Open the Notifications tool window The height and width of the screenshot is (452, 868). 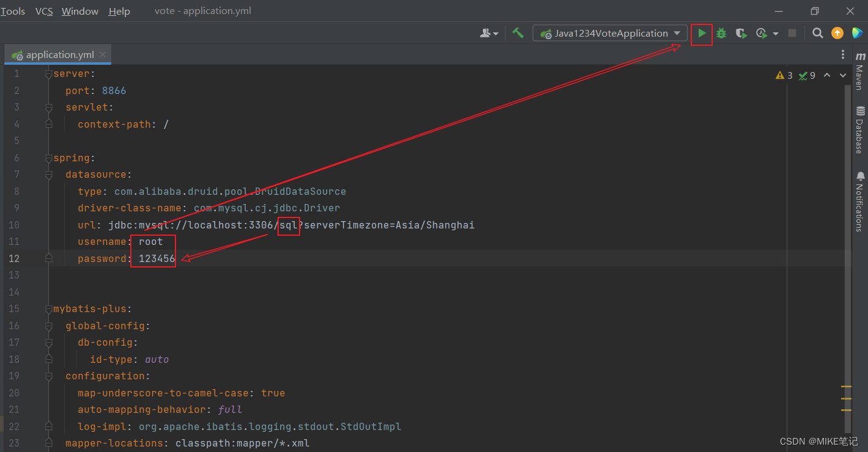coord(860,202)
